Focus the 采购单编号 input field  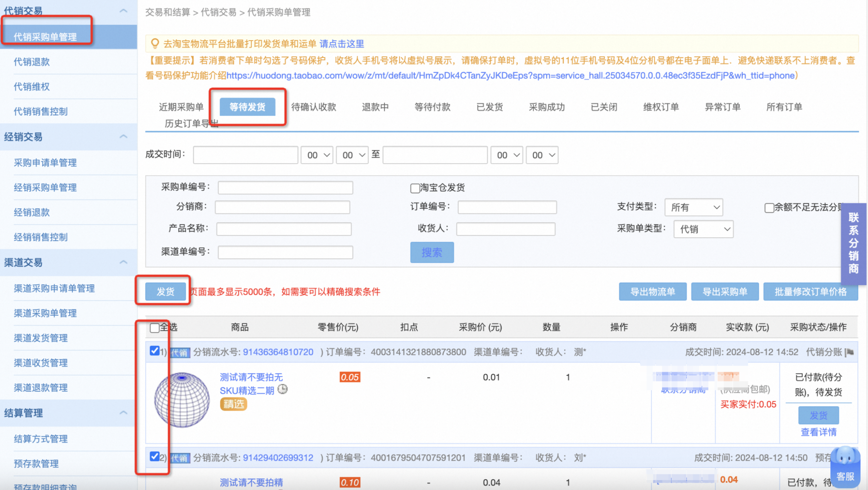285,188
